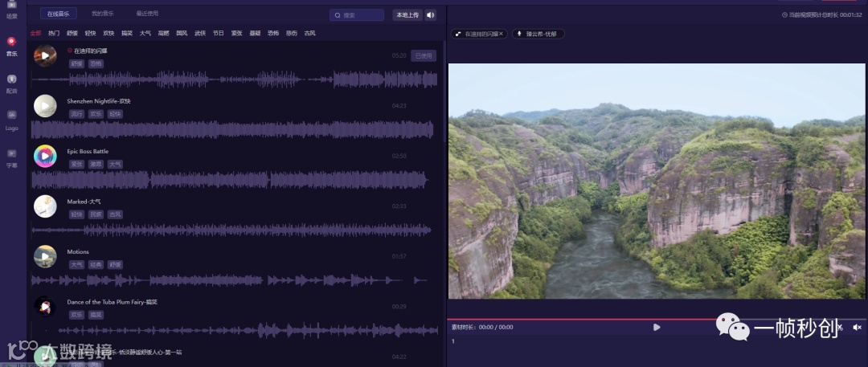Seek within Shenzhen Nightlife waveform
Screen dimensions: 868x367
(x=232, y=129)
